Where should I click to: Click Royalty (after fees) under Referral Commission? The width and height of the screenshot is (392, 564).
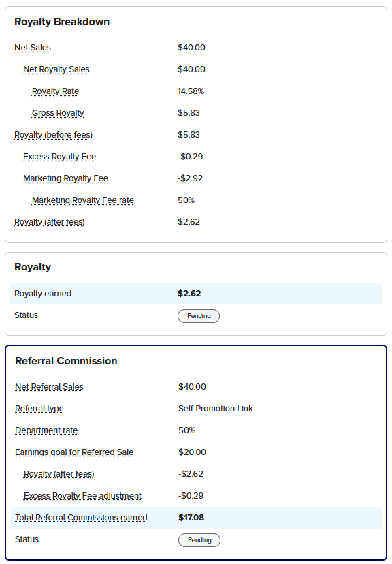click(59, 474)
